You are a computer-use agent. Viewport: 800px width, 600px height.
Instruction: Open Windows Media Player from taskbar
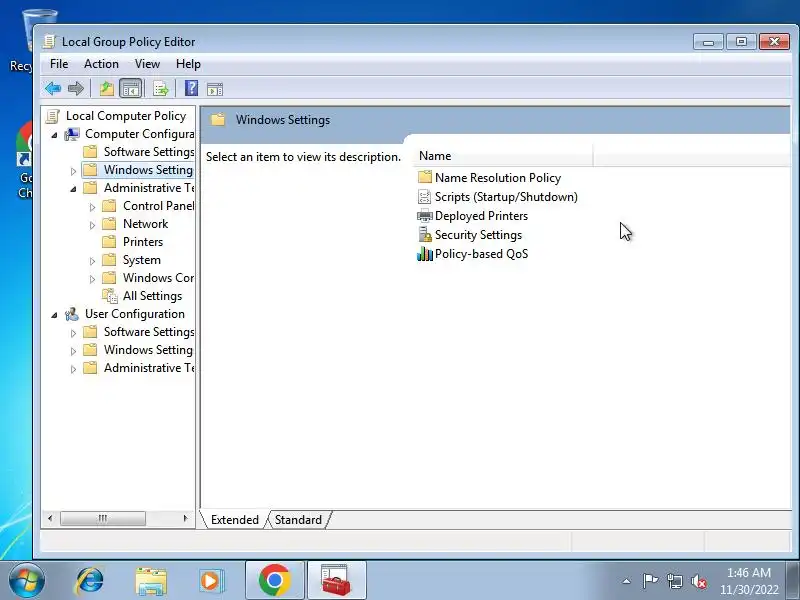point(212,581)
